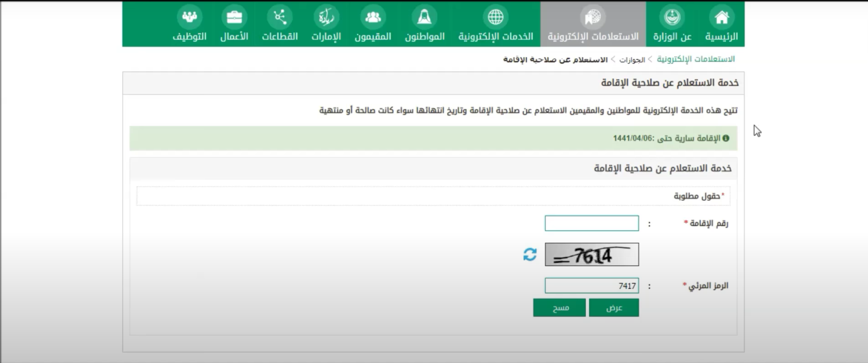Open the الرئيسية home icon

tap(721, 17)
